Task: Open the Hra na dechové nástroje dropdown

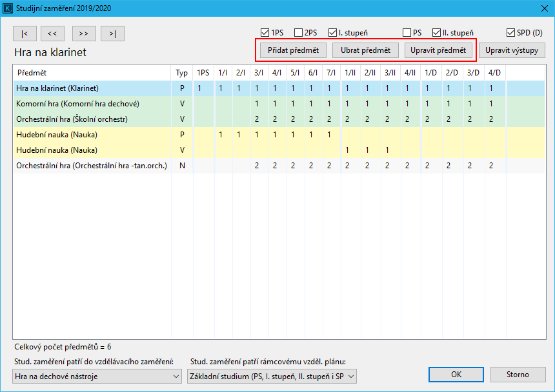Action: (97, 377)
